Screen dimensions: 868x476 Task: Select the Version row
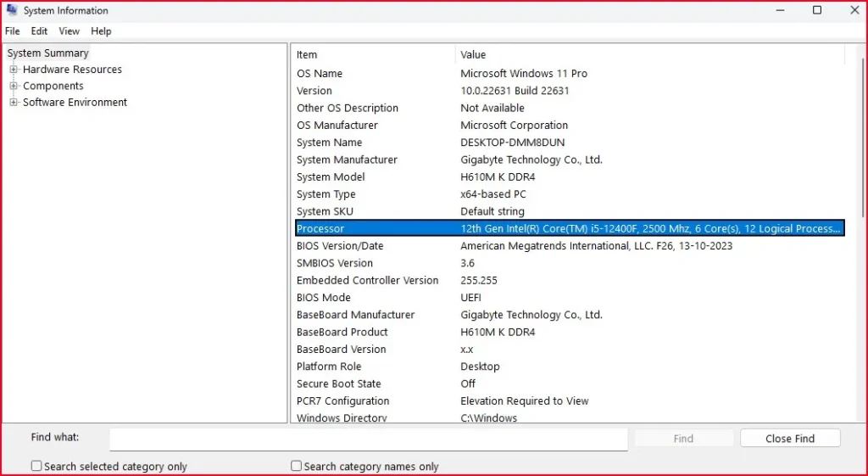(x=570, y=91)
